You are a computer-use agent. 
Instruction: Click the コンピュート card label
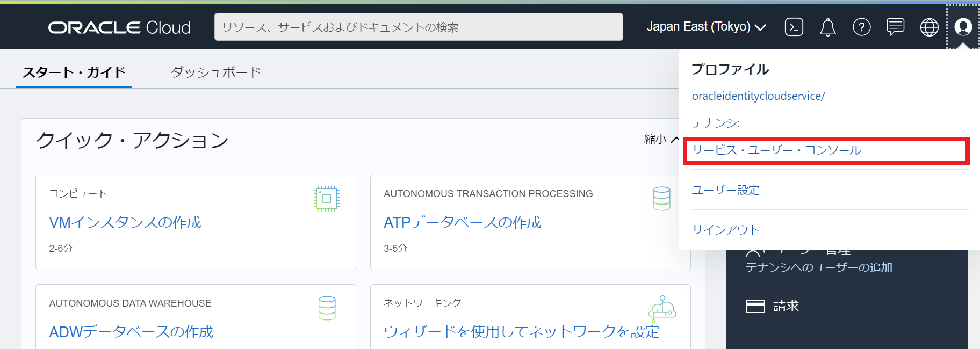78,193
